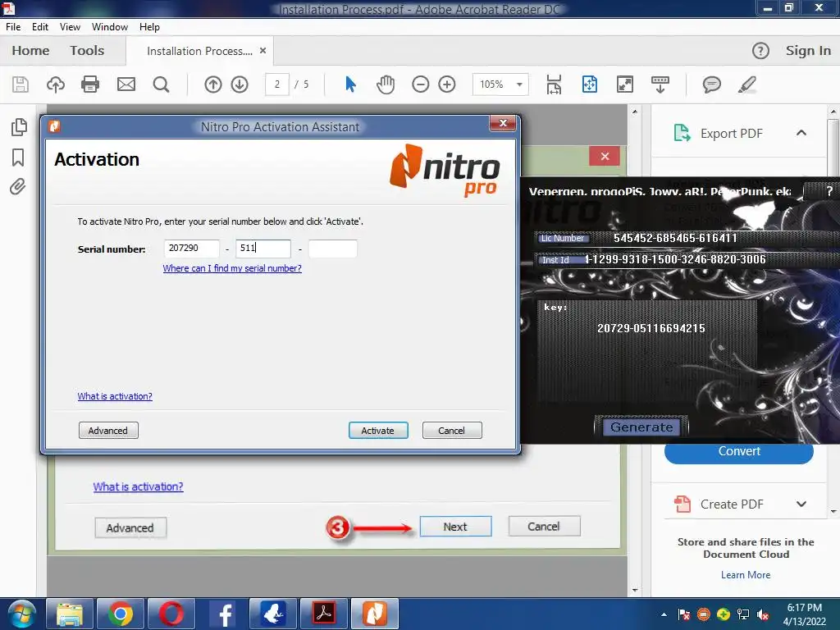Click the keygen Generate button
Image resolution: width=840 pixels, height=630 pixels.
point(641,427)
